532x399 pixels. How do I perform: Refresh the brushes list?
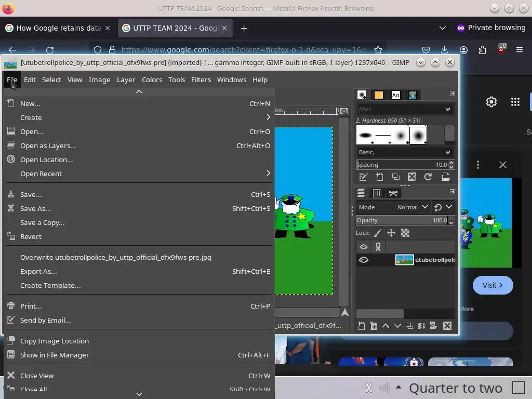click(428, 177)
